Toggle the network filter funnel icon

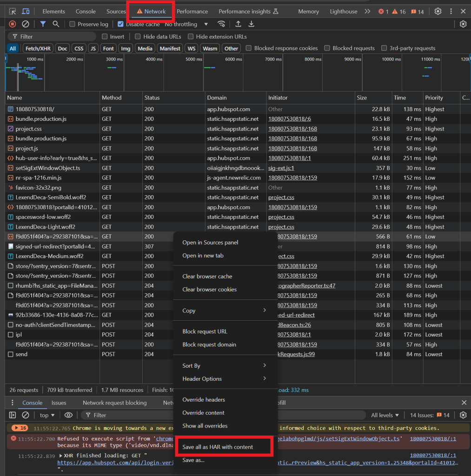pyautogui.click(x=43, y=24)
